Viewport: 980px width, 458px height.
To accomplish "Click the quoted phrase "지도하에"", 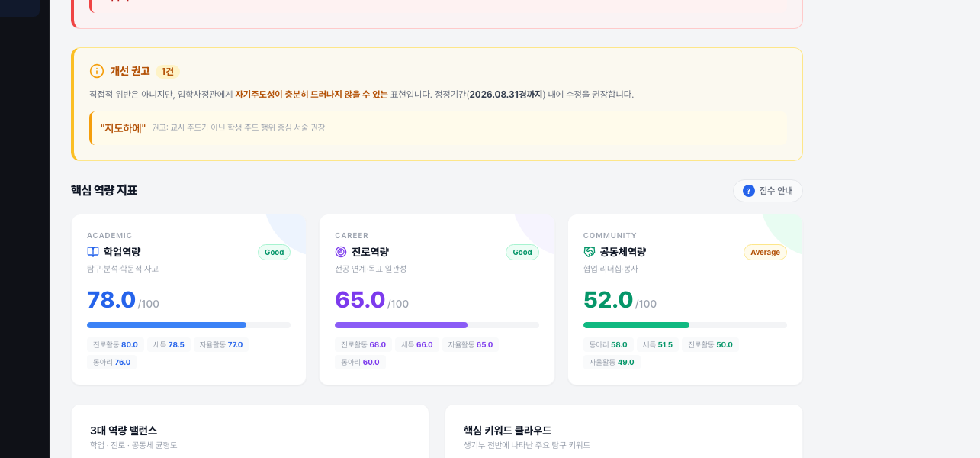I will point(123,128).
